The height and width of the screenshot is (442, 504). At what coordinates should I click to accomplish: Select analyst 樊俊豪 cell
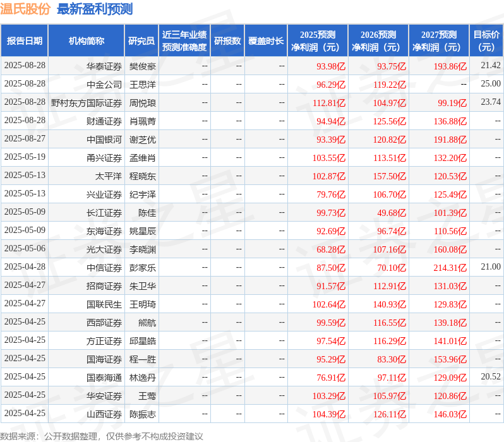[x=142, y=66]
